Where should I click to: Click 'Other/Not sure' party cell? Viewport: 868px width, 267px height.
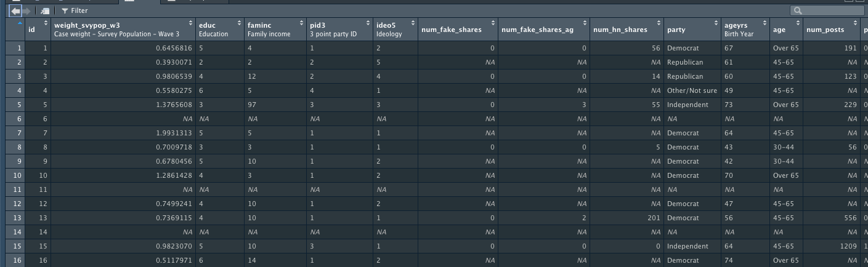(691, 91)
